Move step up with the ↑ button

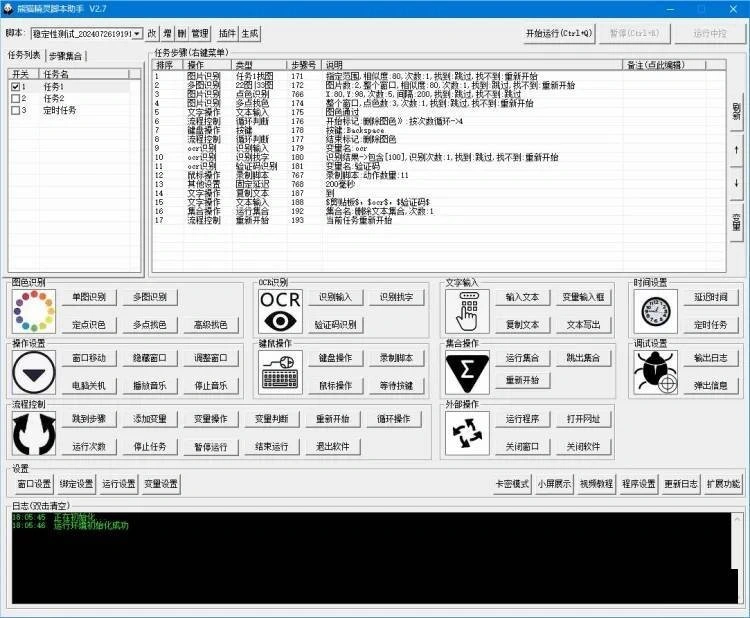pyautogui.click(x=737, y=150)
